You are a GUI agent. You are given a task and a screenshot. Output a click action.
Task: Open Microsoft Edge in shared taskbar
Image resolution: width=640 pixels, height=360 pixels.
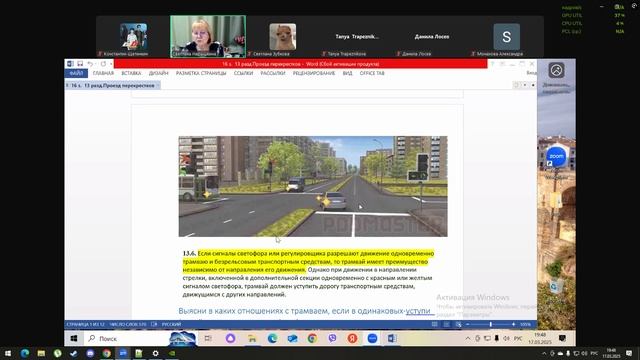tap(272, 338)
